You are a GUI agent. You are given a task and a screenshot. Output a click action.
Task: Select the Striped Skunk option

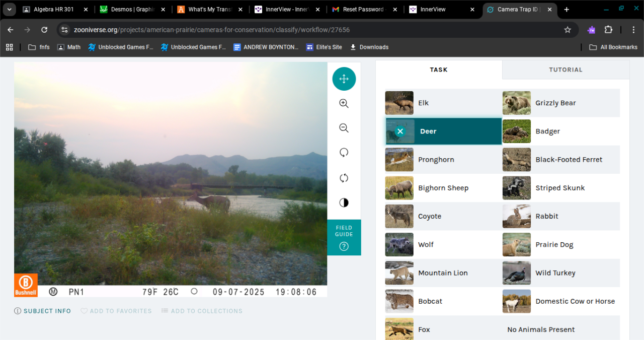(x=561, y=188)
